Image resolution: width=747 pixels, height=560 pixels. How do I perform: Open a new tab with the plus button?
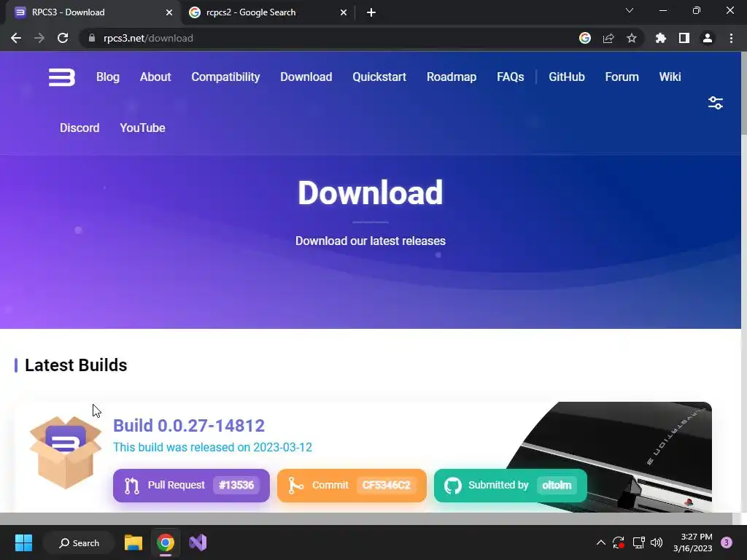click(x=371, y=12)
